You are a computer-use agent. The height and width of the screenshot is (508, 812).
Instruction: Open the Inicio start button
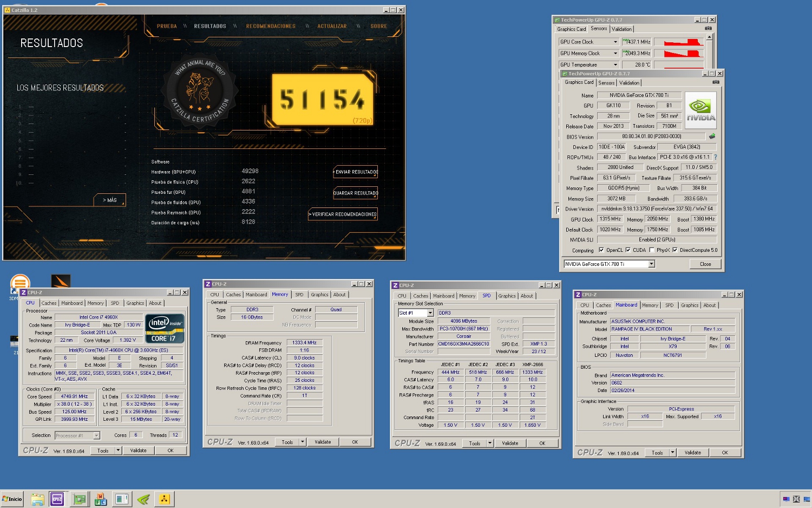(12, 499)
